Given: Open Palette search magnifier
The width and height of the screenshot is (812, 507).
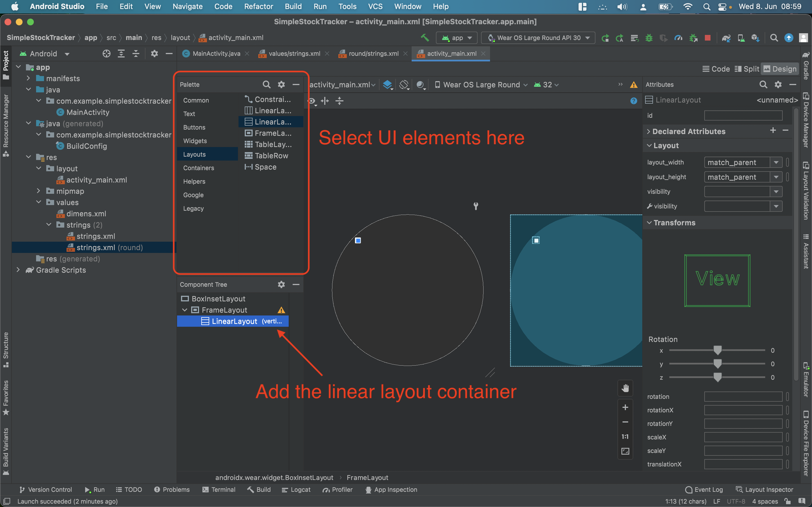Looking at the screenshot, I should tap(266, 84).
